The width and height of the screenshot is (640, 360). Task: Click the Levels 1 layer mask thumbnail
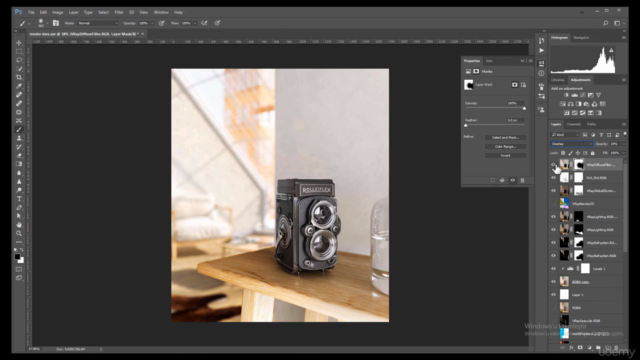(585, 269)
